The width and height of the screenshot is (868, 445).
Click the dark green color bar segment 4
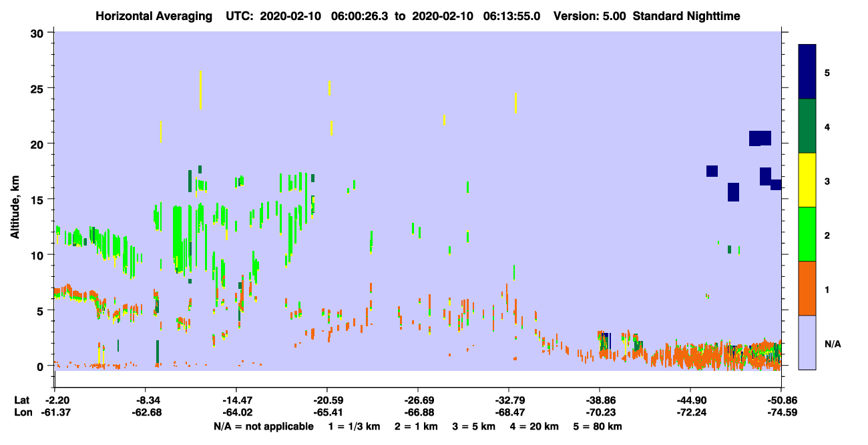[x=807, y=126]
